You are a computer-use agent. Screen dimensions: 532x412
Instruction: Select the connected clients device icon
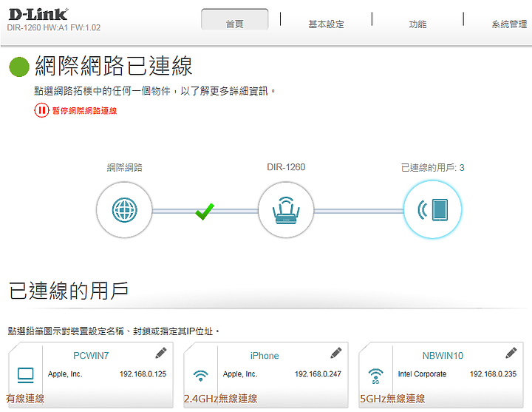pos(432,209)
